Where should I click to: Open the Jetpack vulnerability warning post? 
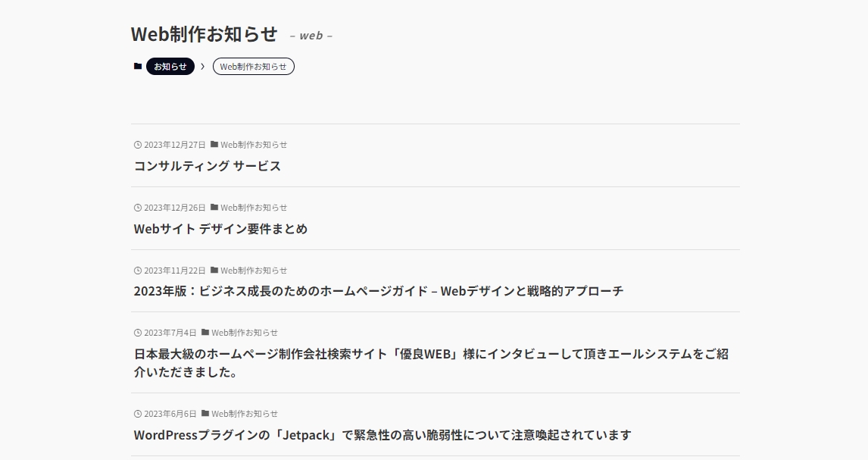(x=382, y=435)
